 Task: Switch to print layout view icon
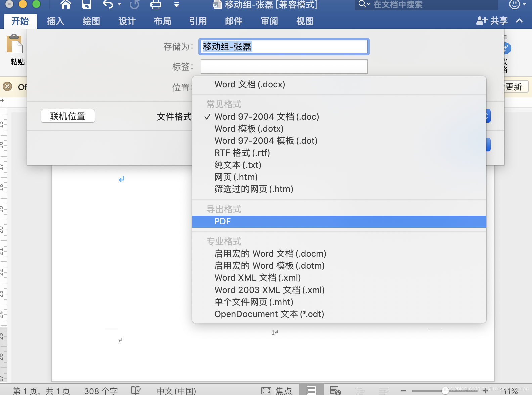click(311, 390)
